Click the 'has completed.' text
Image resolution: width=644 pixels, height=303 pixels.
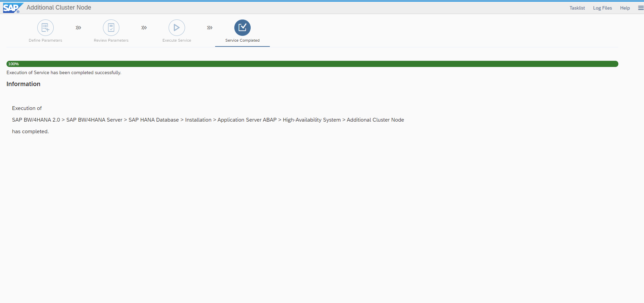[30, 132]
